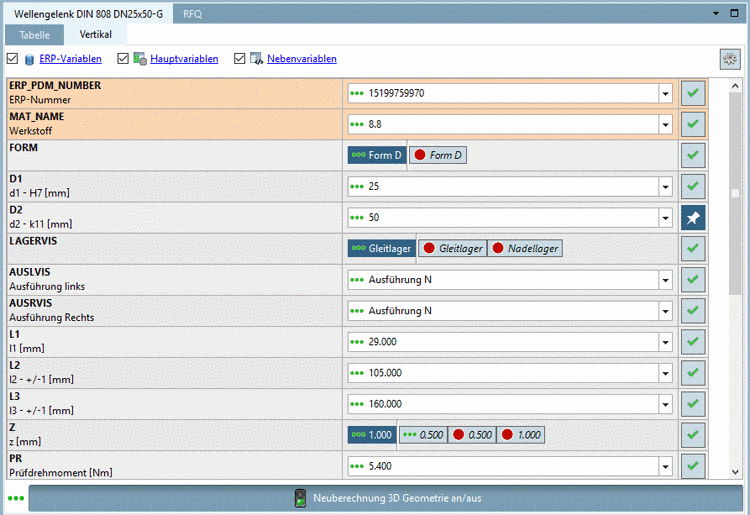Open the Prüfdrehmoment 5.400 dropdown
Viewport: 750px width, 515px height.
click(x=665, y=467)
